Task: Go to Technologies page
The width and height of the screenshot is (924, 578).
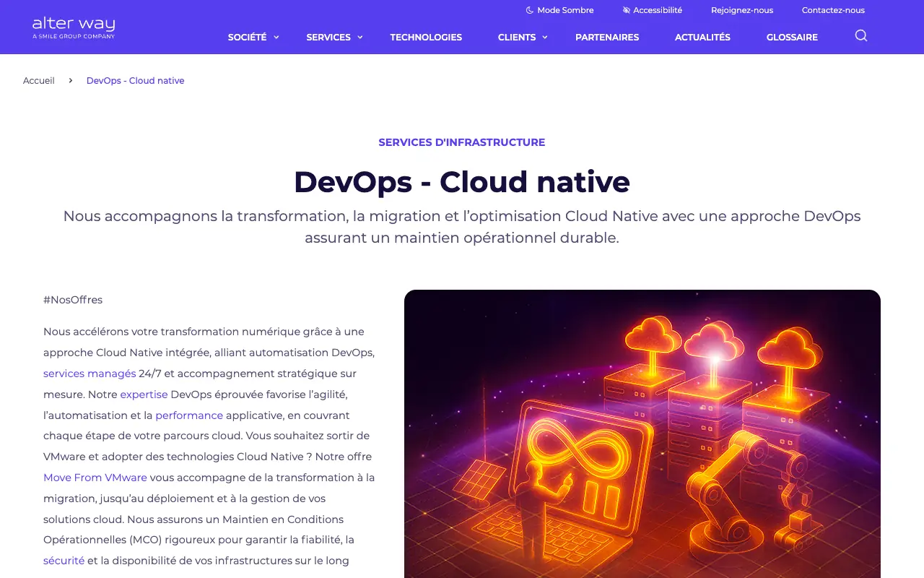Action: pyautogui.click(x=426, y=37)
